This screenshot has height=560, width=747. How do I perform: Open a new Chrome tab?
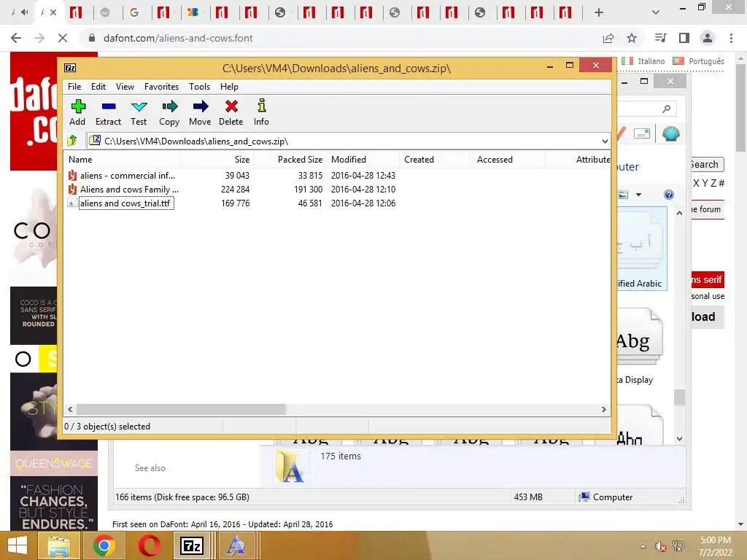(x=599, y=13)
